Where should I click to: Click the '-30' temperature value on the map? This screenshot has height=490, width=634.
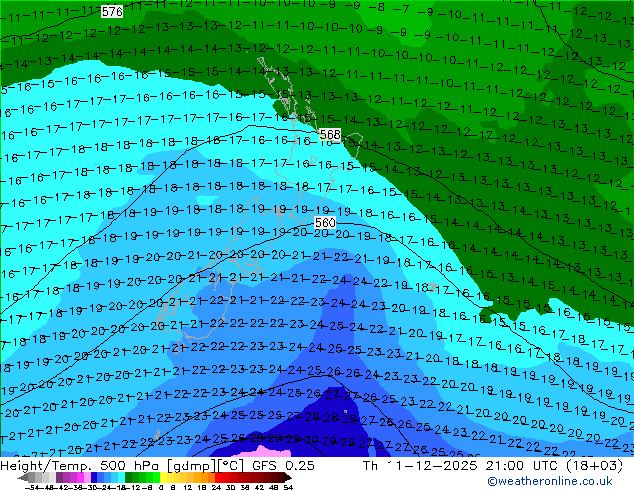pos(310,439)
